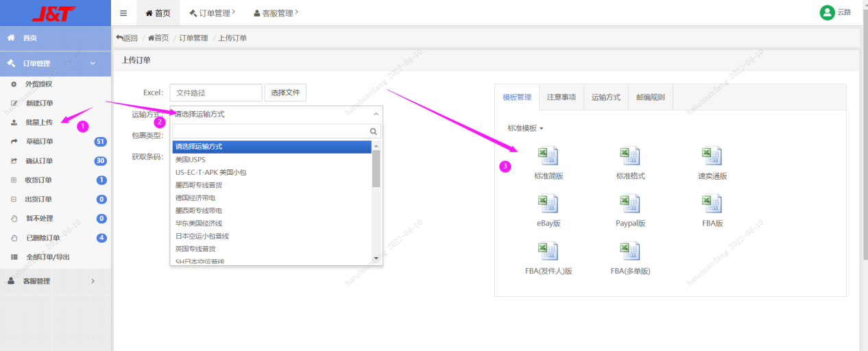Open the FBA版 Excel template
Image resolution: width=868 pixels, height=351 pixels.
click(712, 210)
